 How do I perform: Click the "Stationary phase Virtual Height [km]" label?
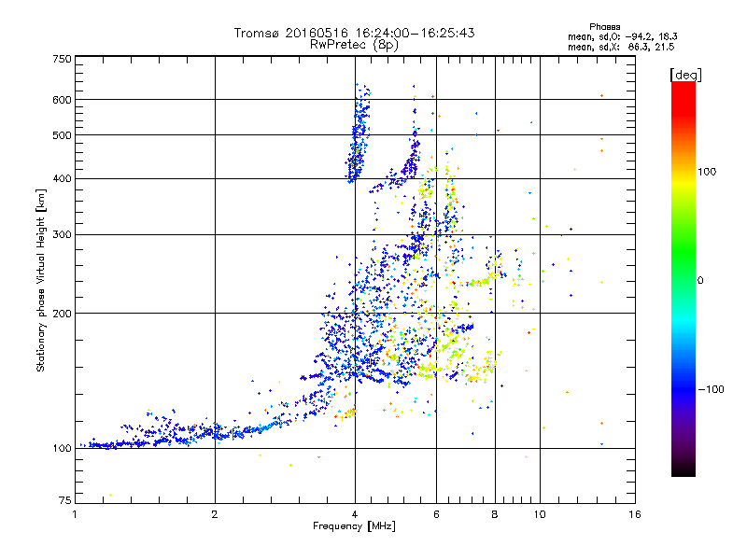click(41, 280)
